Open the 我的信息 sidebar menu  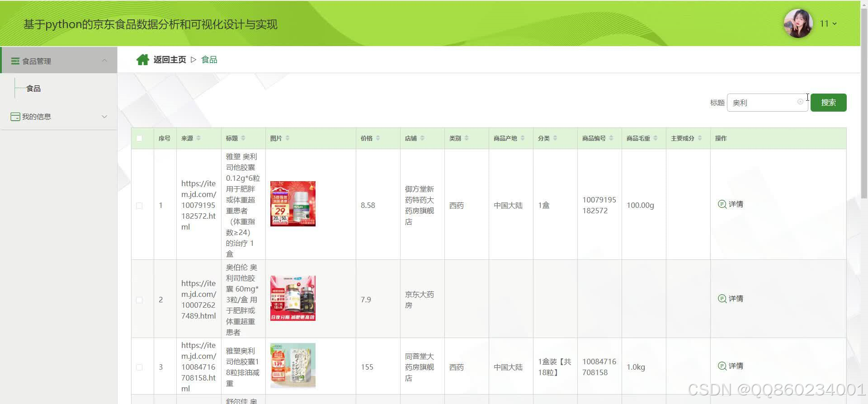coord(59,117)
